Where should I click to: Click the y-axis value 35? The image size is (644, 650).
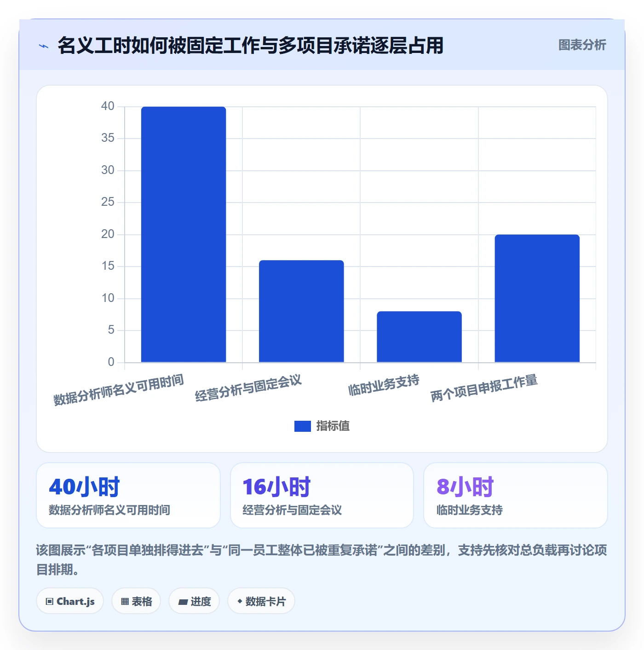(x=108, y=138)
